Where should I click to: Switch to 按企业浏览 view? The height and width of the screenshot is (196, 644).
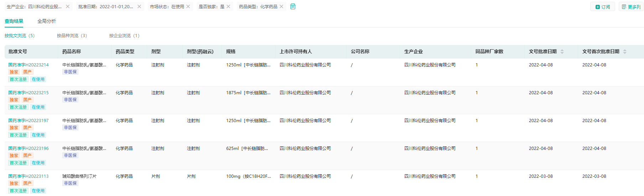click(124, 36)
